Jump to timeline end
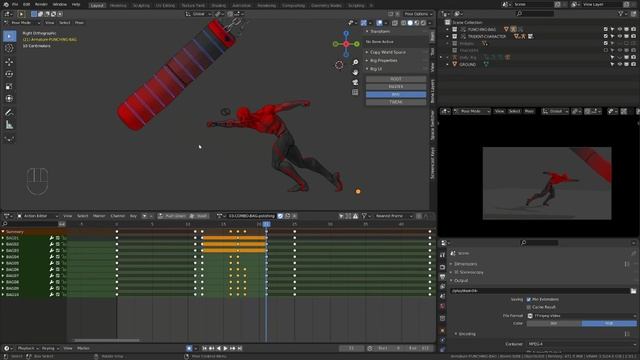Image resolution: width=640 pixels, height=360 pixels. [x=240, y=348]
